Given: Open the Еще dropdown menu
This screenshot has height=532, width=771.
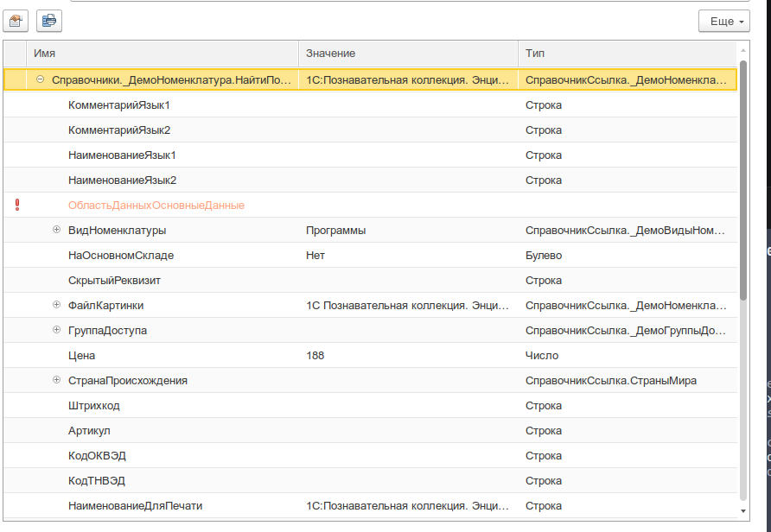Looking at the screenshot, I should 723,21.
